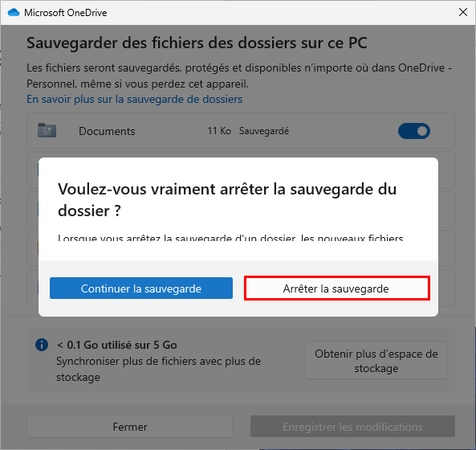Click the dialog heading about arrêter la sauvegarde

(227, 199)
